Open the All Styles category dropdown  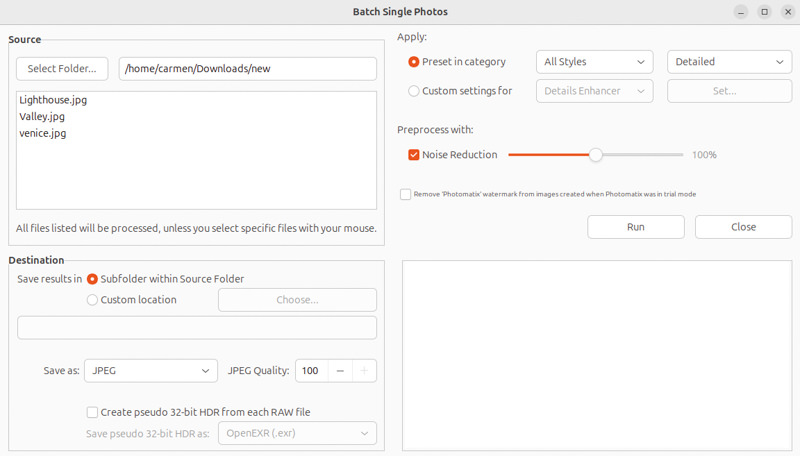tap(594, 62)
